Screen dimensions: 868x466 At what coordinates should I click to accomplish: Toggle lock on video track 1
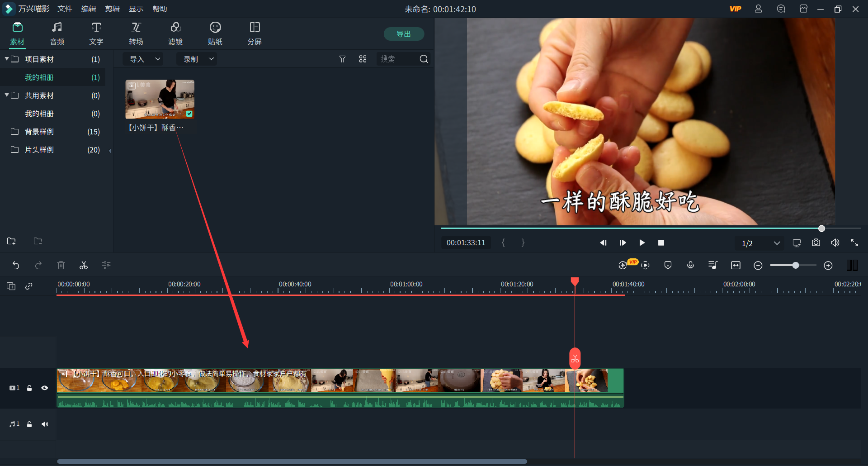(29, 388)
